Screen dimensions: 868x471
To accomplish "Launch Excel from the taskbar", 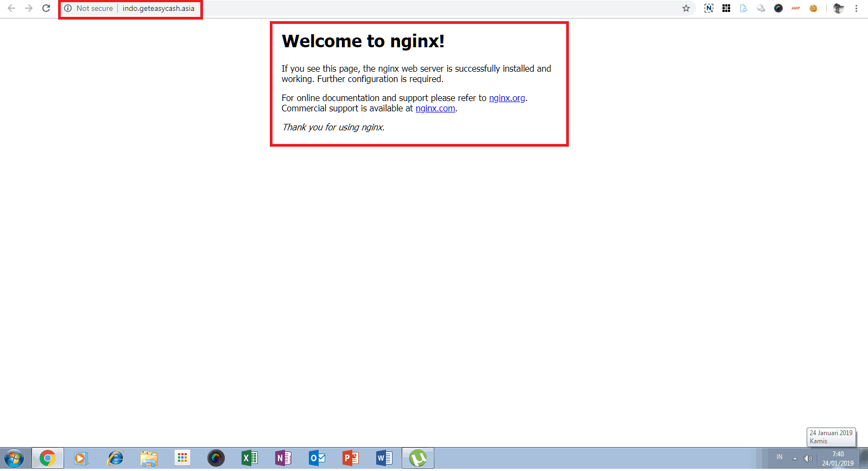I will pyautogui.click(x=249, y=459).
